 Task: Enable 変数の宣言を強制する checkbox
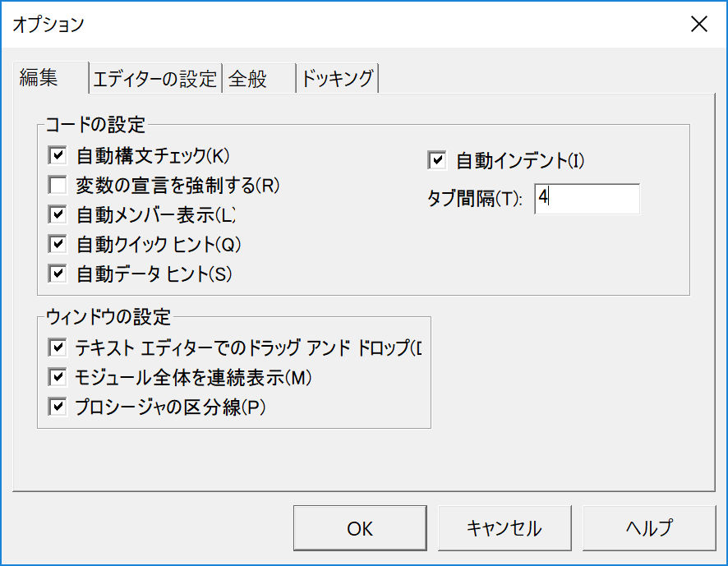tap(58, 185)
